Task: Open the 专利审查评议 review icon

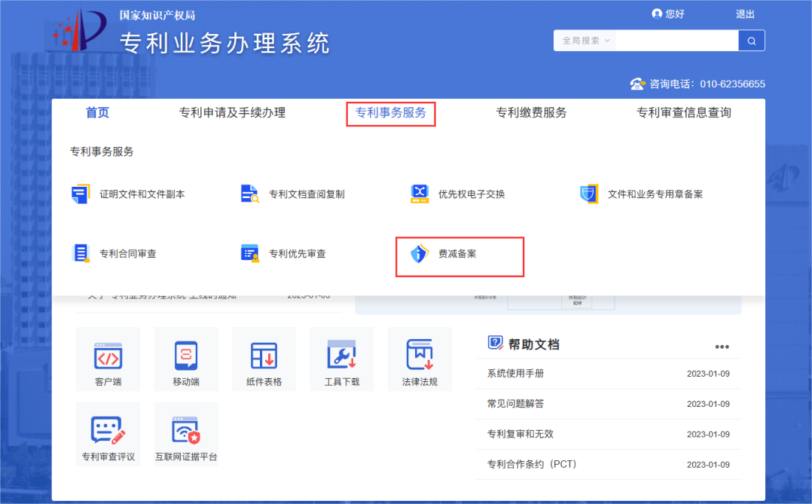Action: click(x=108, y=432)
